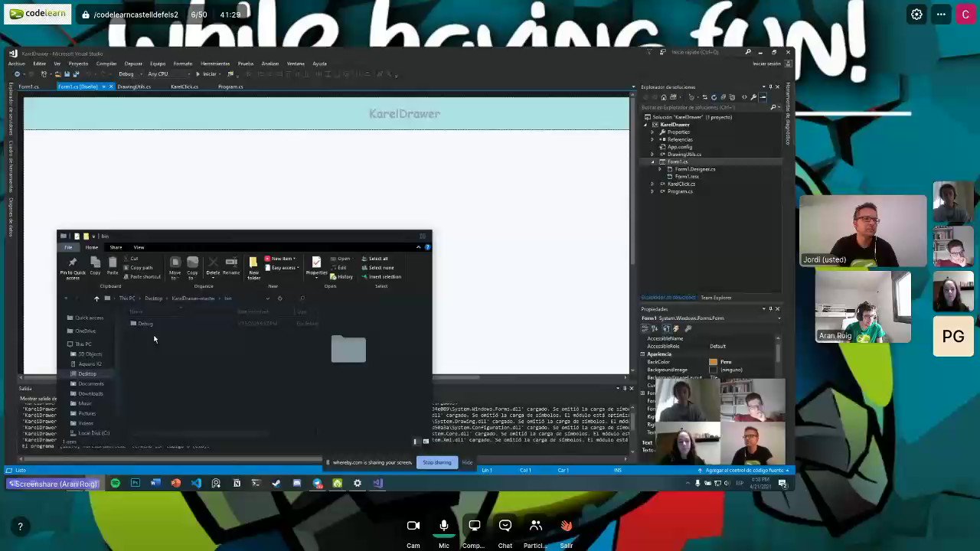Open the search magnifier in Solution Explorer
Image resolution: width=980 pixels, height=551 pixels.
773,106
